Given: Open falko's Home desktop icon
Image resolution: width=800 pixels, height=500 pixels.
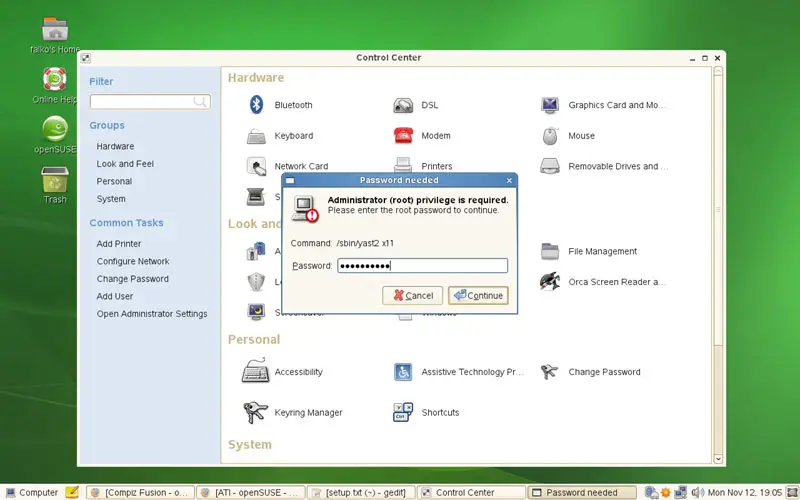Looking at the screenshot, I should [x=55, y=29].
